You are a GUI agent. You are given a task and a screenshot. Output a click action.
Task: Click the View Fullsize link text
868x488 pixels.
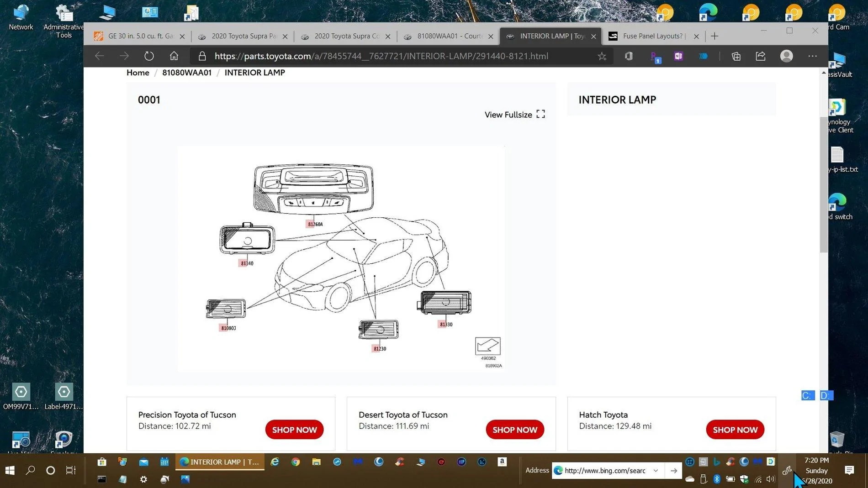coord(508,115)
